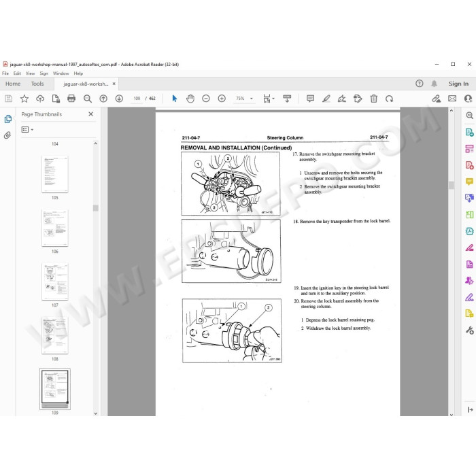Go to previous page with the up arrow
This screenshot has width=476, height=476.
[103, 99]
